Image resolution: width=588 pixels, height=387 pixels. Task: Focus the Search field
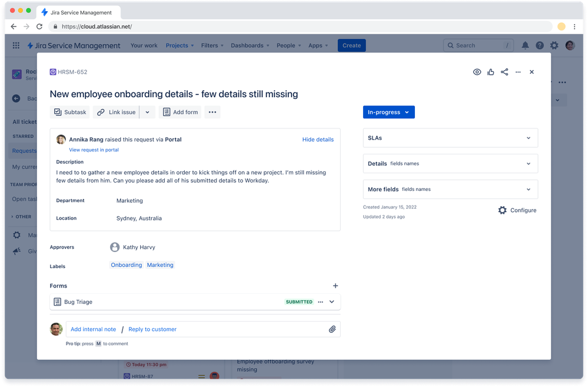(478, 45)
